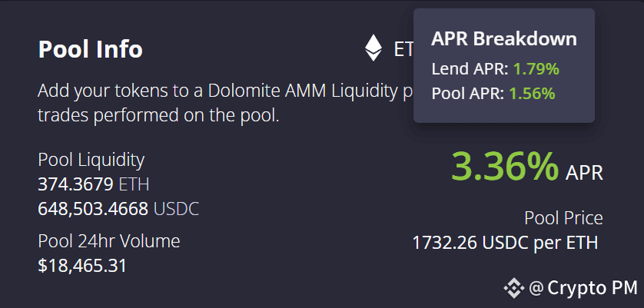
Task: Click the Pool 24hr Volume label
Action: click(109, 241)
